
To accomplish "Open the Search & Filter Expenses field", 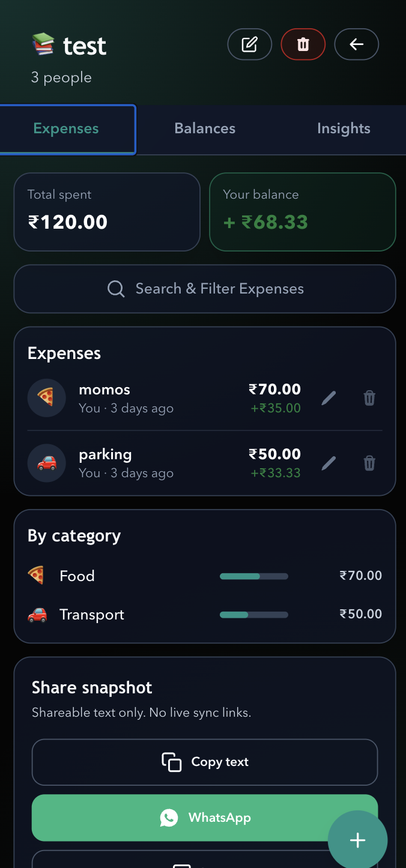I will (x=205, y=289).
